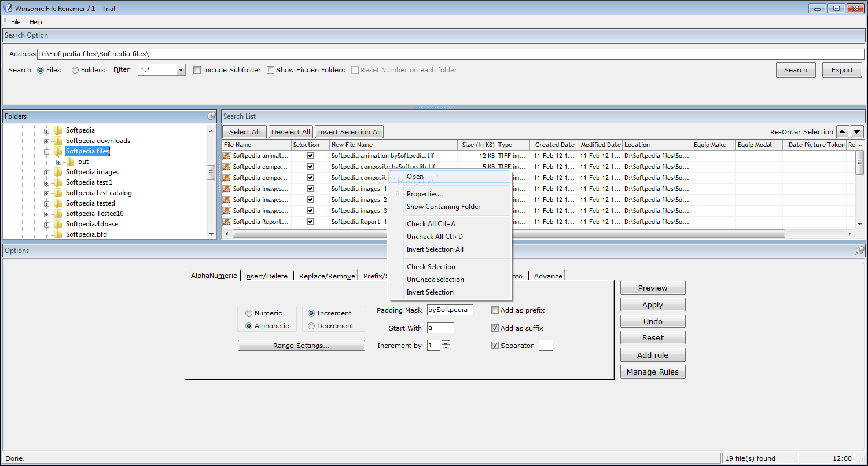Viewport: 868px width, 466px height.
Task: Move selection down with Re-Order down arrow
Action: (857, 132)
